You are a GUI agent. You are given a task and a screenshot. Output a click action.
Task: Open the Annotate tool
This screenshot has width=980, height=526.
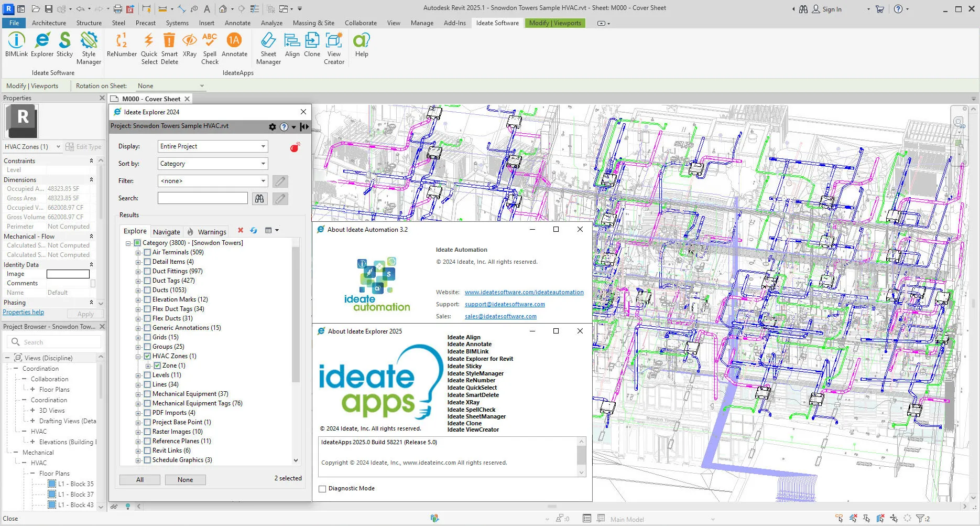point(234,45)
